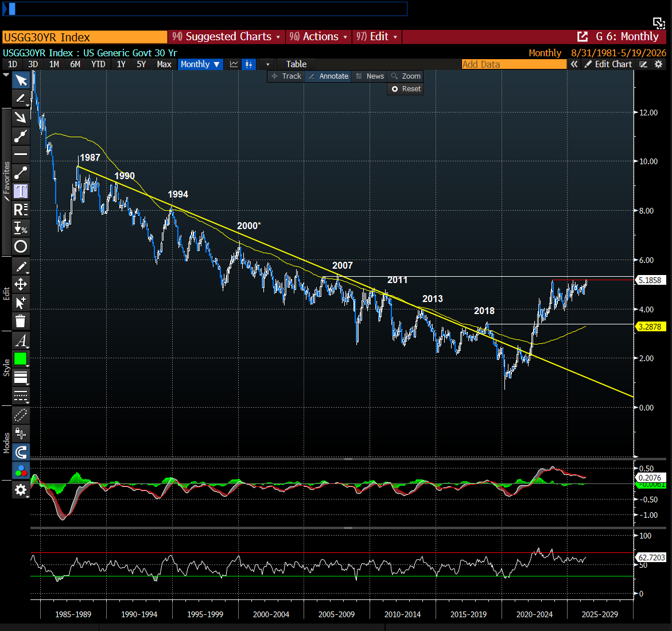The height and width of the screenshot is (631, 672).
Task: Click the command line bar at top
Action: click(x=205, y=9)
